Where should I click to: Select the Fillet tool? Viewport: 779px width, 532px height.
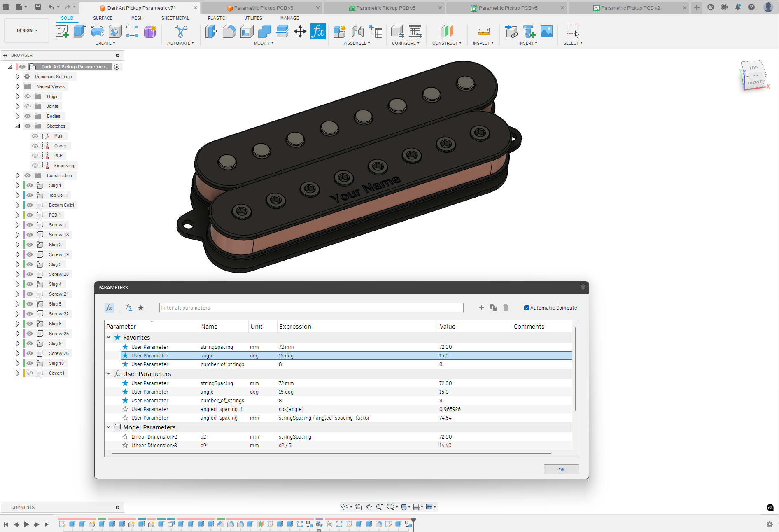(229, 31)
